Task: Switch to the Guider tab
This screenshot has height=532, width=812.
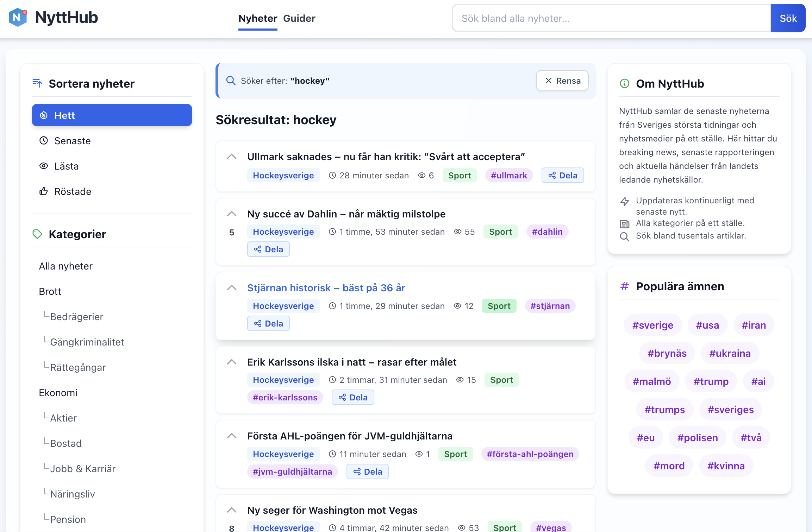Action: tap(299, 18)
